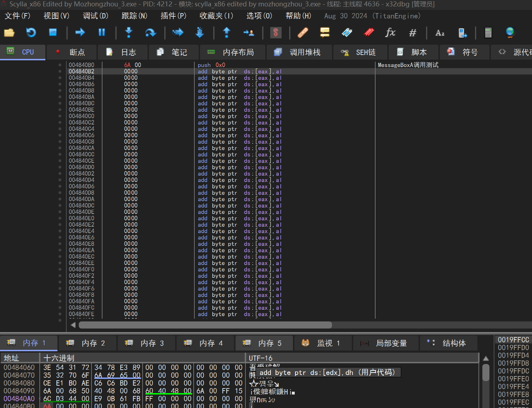Toggle breakpoint dot at address 004840D0
Image resolution: width=532 pixels, height=408 pixels.
tap(60, 167)
